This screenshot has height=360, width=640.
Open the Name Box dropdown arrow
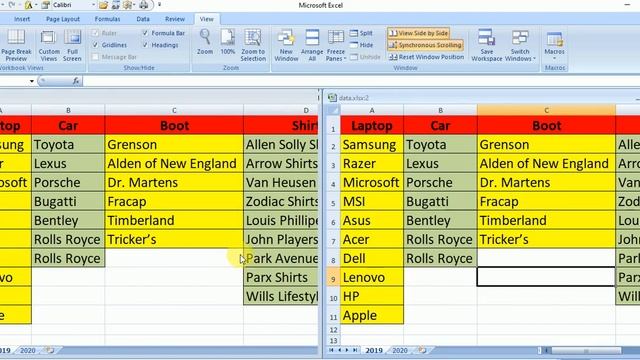(x=31, y=81)
